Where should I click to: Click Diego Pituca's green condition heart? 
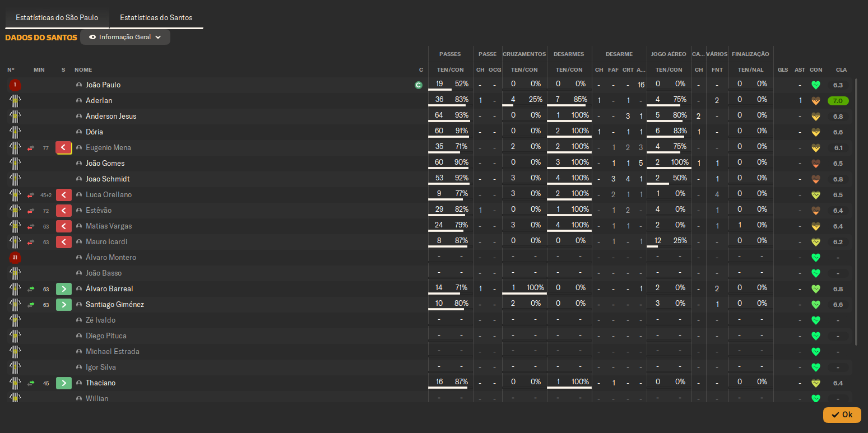point(816,336)
